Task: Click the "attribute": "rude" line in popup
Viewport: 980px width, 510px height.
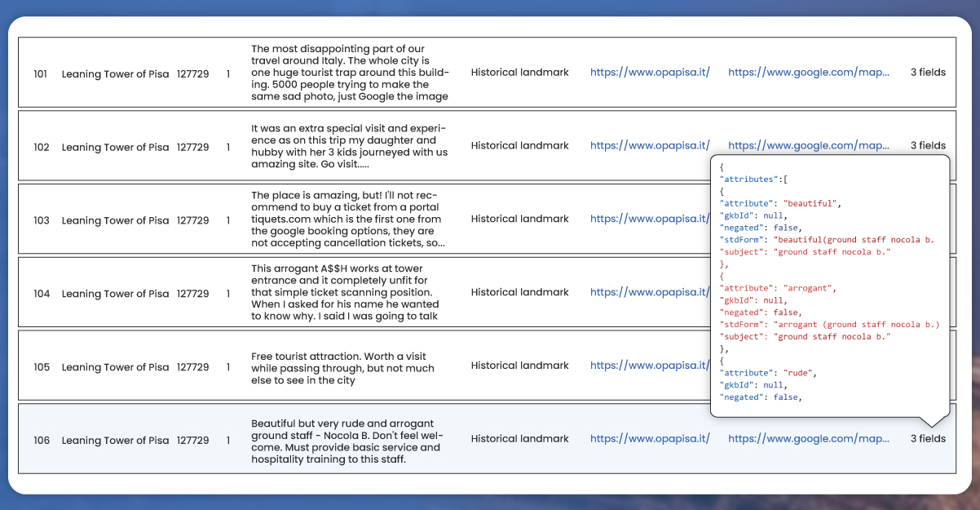Action: coord(767,373)
